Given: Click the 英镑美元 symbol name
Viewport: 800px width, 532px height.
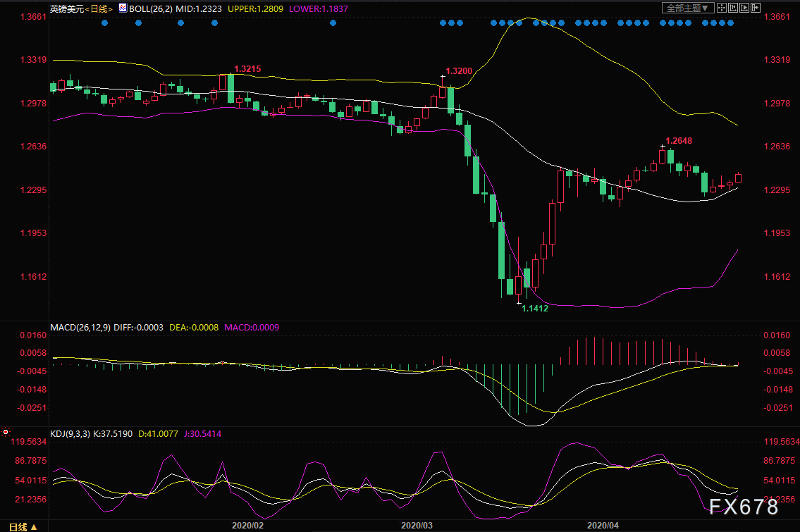Looking at the screenshot, I should point(67,8).
